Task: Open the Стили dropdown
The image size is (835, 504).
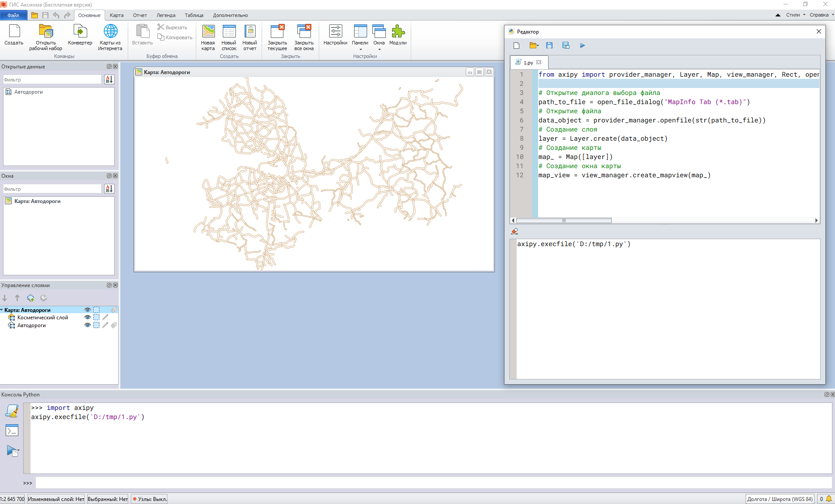Action: coord(796,15)
